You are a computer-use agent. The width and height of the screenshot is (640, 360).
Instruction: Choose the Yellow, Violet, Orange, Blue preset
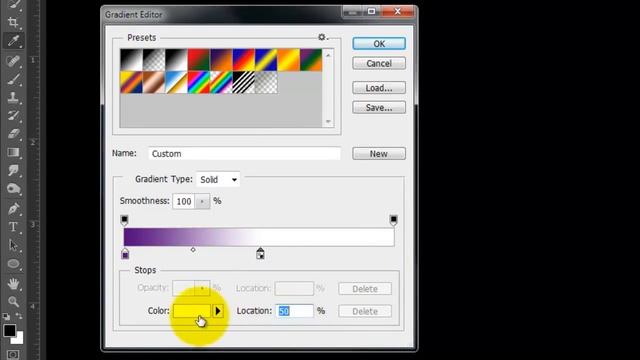pos(131,82)
